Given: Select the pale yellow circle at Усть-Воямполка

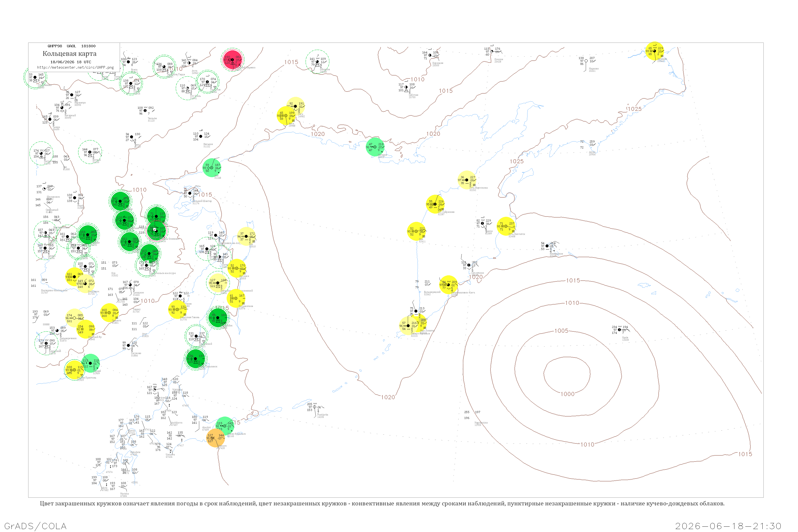Looking at the screenshot, I should tap(467, 180).
